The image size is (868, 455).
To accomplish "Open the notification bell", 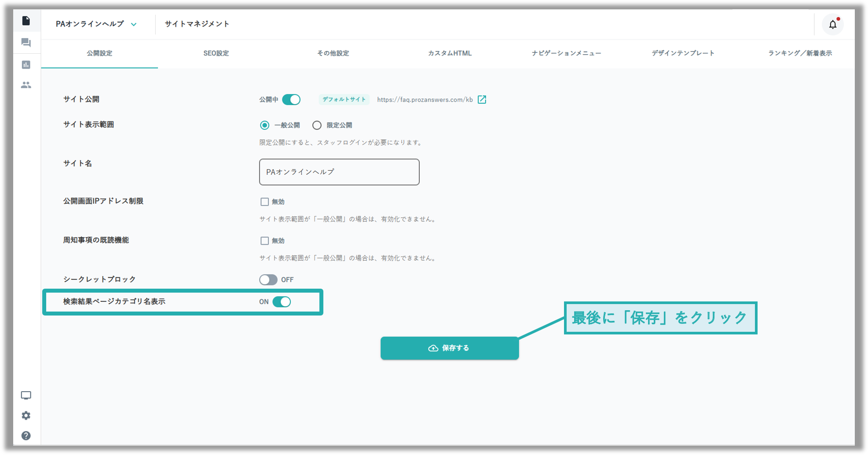I will (x=833, y=24).
